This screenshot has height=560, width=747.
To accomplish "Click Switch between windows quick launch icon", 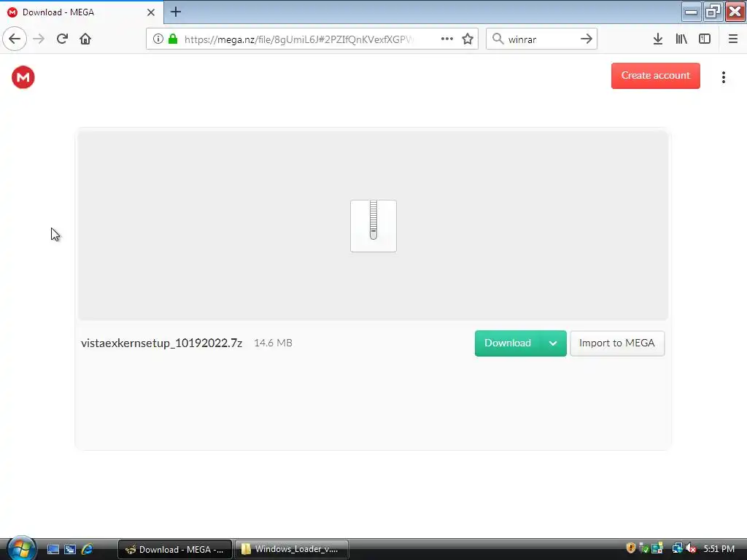I will (70, 549).
